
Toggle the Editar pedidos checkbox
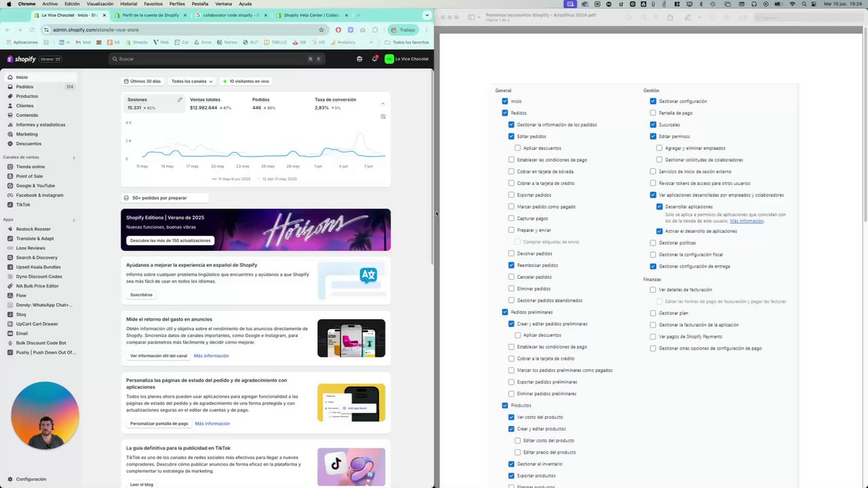511,136
